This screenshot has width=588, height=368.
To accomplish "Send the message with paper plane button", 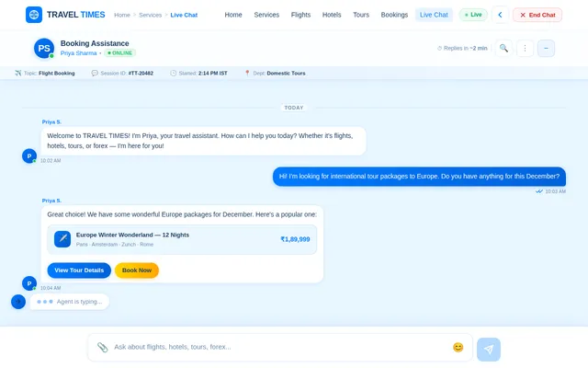I will tap(489, 350).
